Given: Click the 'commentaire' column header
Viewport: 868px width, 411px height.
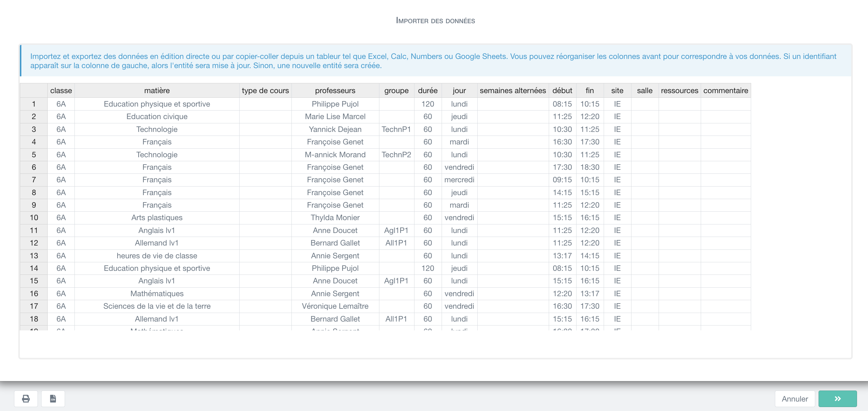Looking at the screenshot, I should 725,90.
